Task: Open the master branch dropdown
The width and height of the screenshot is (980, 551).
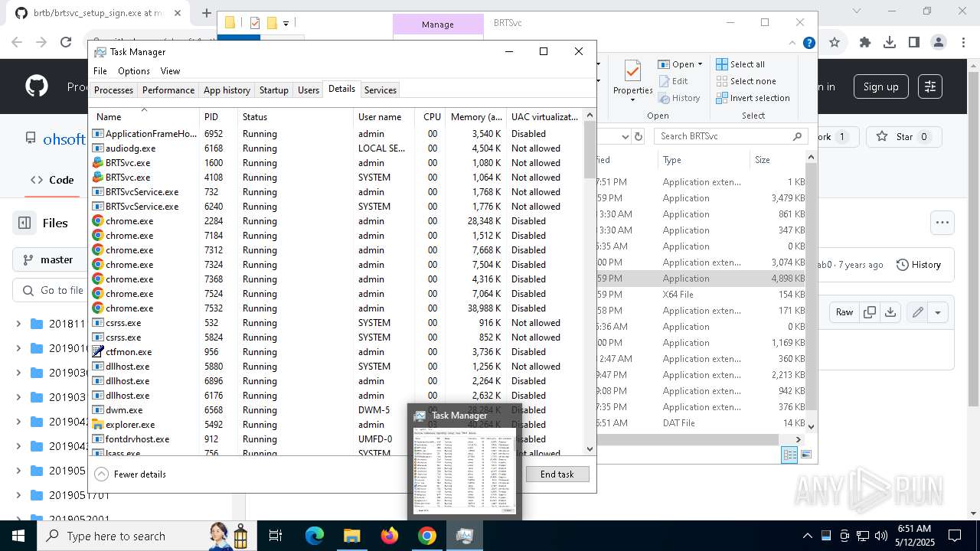Action: pyautogui.click(x=48, y=259)
